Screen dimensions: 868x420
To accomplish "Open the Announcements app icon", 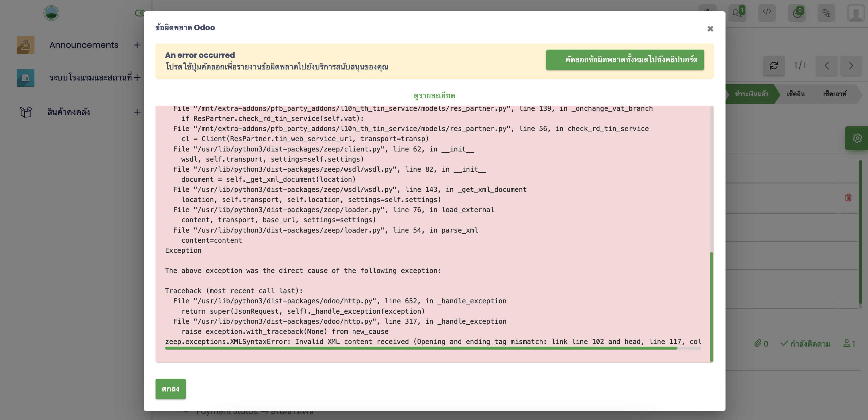I will (26, 45).
